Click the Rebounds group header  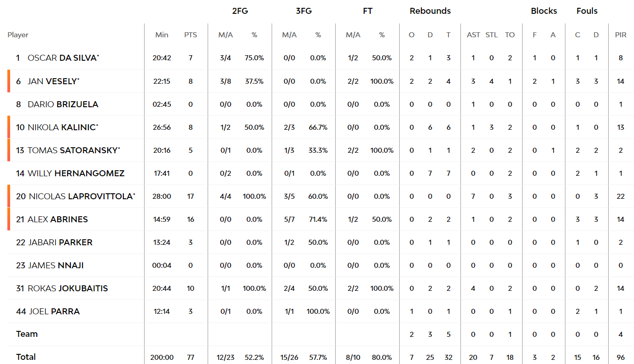pos(430,11)
